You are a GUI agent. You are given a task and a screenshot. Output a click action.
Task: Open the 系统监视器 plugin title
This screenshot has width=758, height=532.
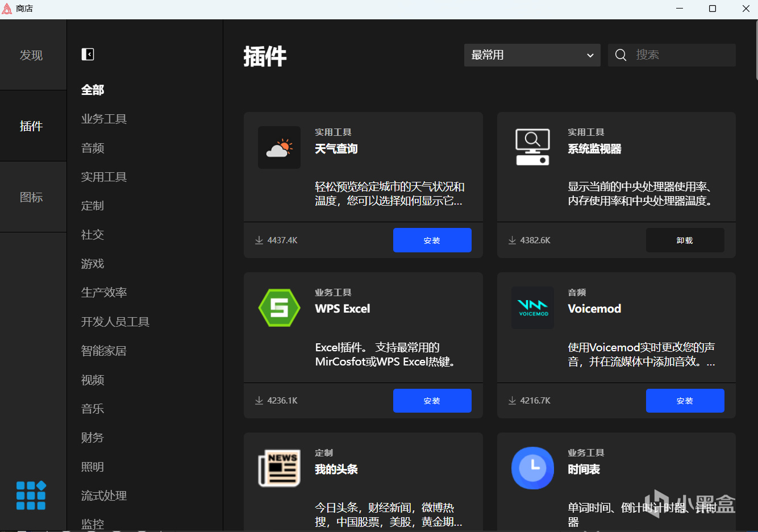595,149
